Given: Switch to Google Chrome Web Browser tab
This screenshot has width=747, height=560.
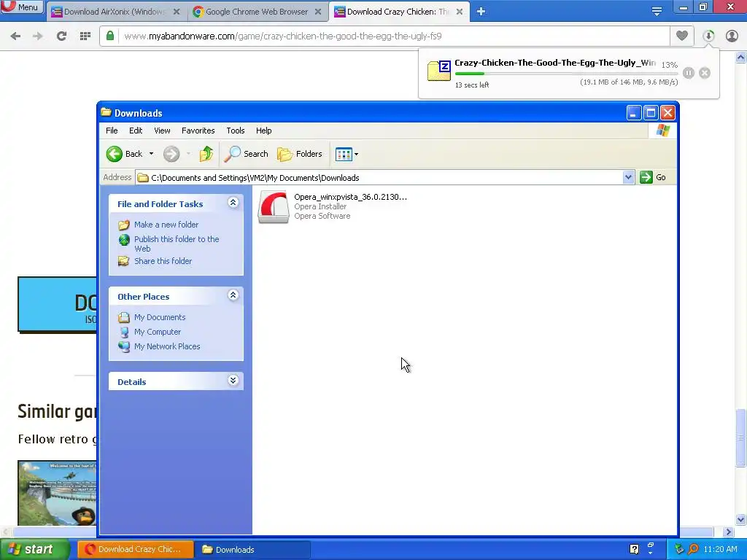Looking at the screenshot, I should 258,12.
